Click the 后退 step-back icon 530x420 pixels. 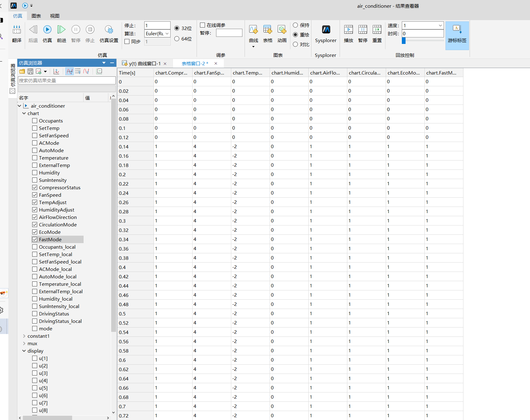coord(33,30)
